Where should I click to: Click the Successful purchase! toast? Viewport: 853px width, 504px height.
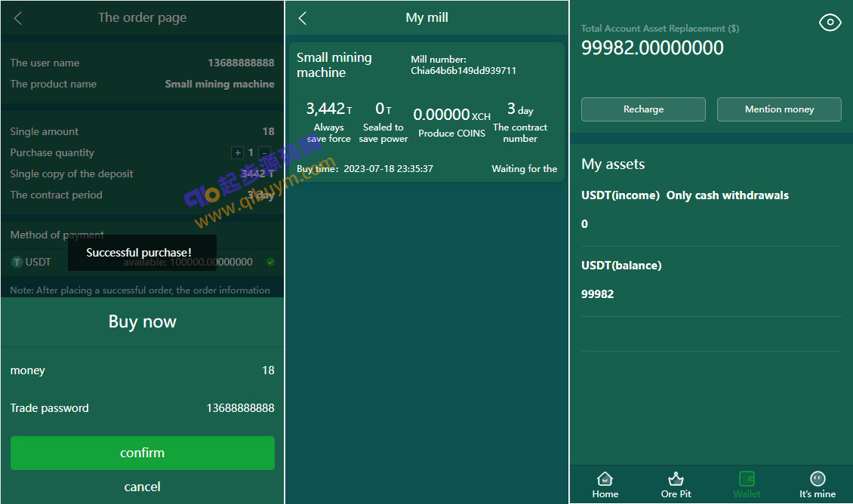click(x=142, y=252)
